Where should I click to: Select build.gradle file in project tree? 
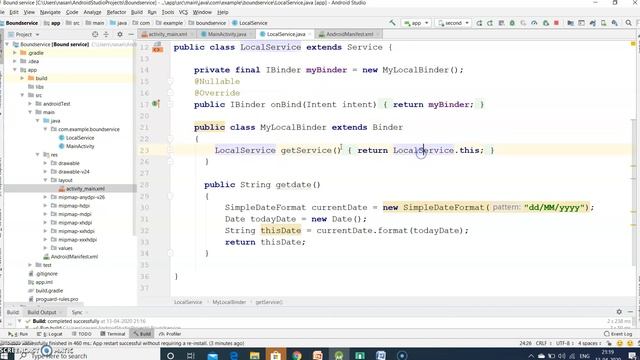(x=49, y=291)
